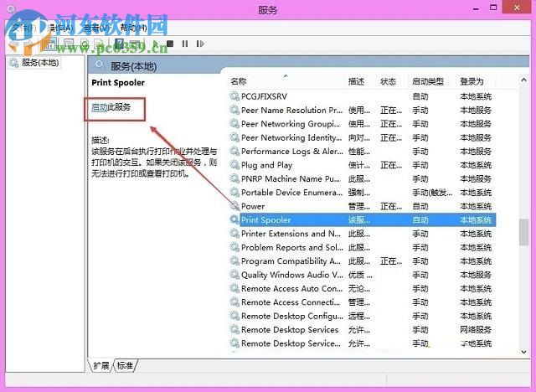Select the Power service name
The height and width of the screenshot is (392, 536).
coord(253,206)
